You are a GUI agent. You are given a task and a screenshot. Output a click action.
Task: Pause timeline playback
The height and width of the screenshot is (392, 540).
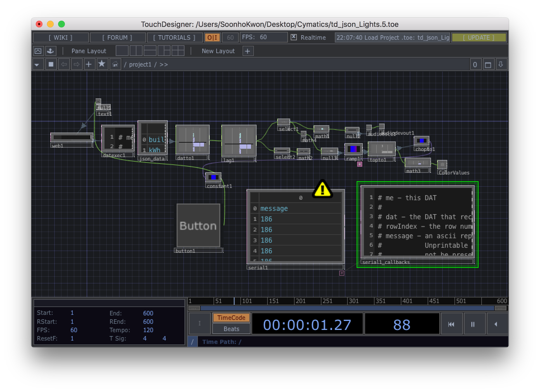pyautogui.click(x=473, y=324)
